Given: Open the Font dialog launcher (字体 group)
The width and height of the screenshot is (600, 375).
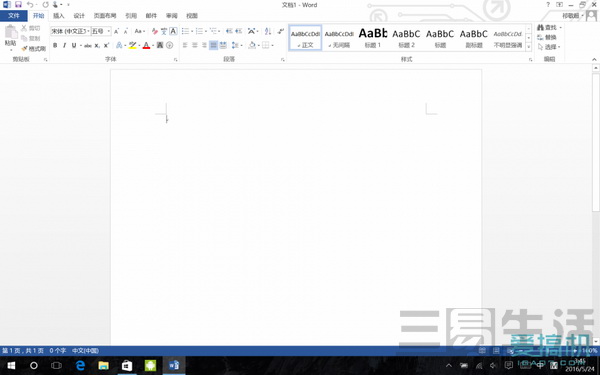Looking at the screenshot, I should coord(176,60).
